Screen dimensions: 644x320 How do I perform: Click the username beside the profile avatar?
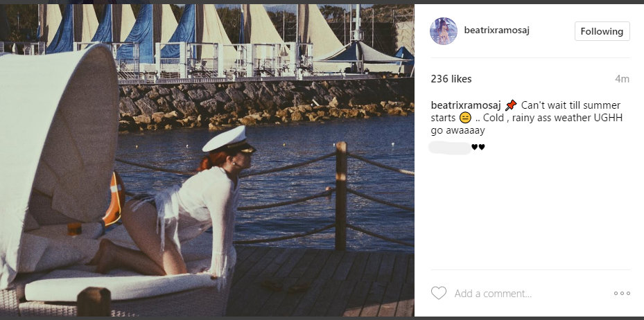(498, 30)
